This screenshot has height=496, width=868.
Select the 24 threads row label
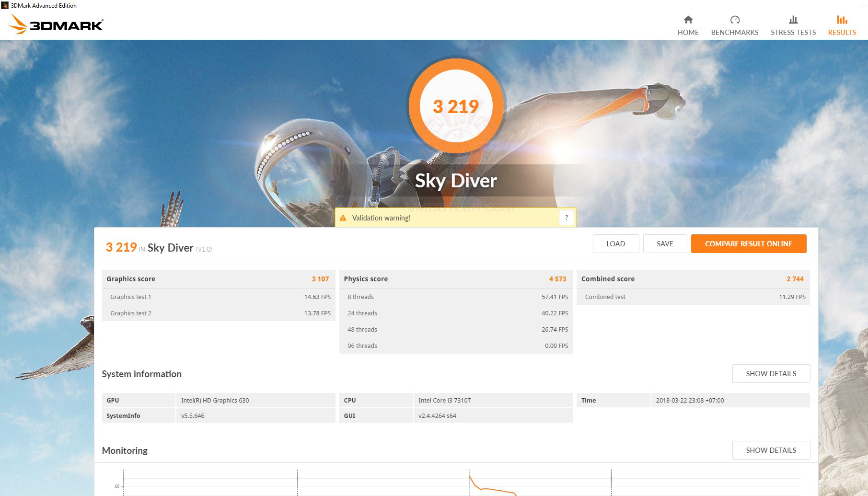coord(362,313)
